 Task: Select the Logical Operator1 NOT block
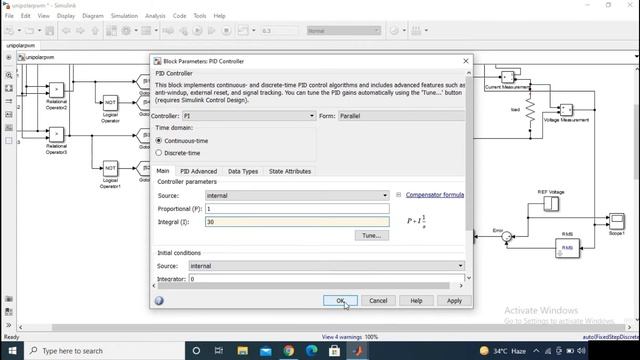(x=110, y=168)
